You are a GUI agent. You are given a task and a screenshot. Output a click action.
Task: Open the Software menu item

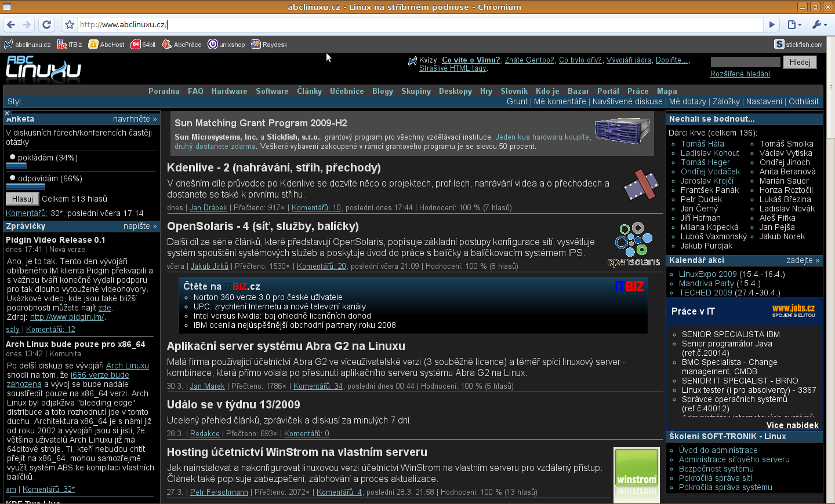(272, 91)
